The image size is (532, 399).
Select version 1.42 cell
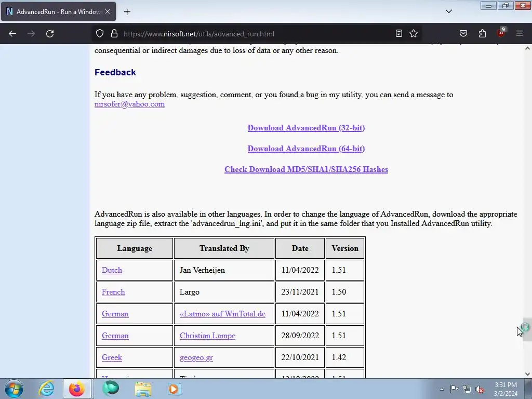[345, 357]
